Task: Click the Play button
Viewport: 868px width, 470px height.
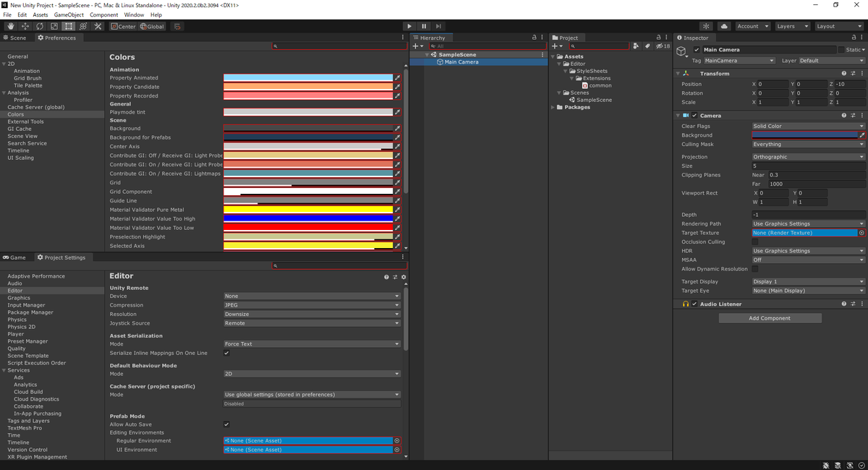Action: pos(410,26)
